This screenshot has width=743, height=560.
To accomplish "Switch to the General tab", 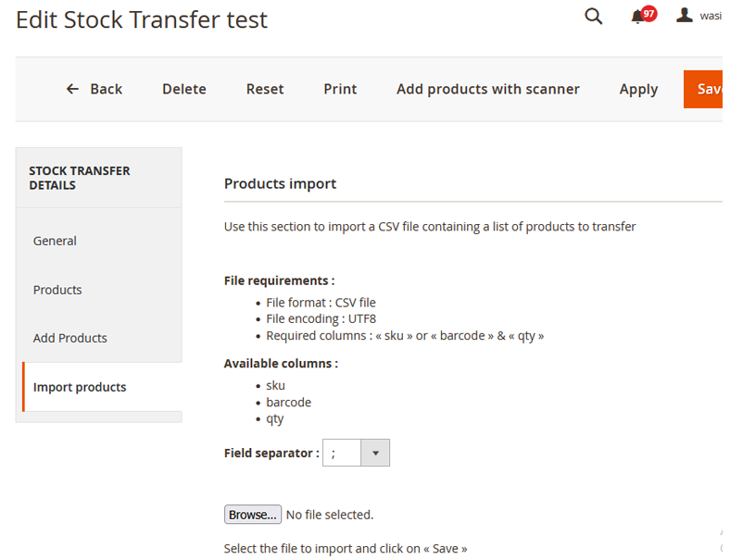I will [55, 241].
